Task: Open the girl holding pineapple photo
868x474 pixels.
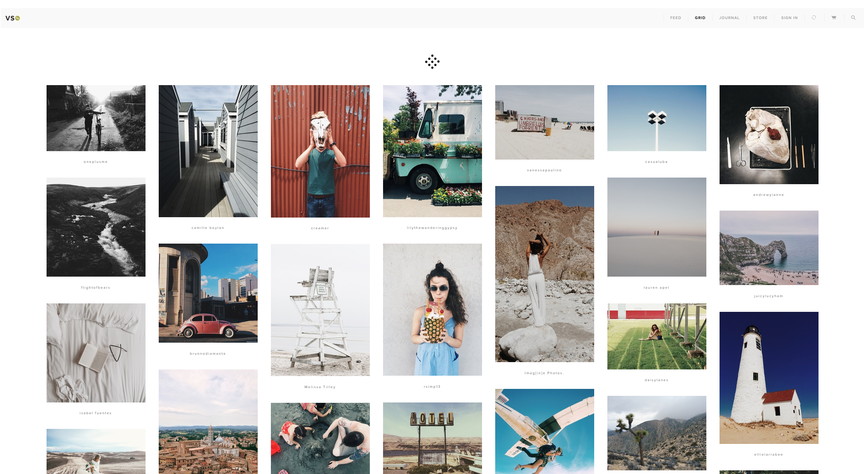Action: pos(432,309)
